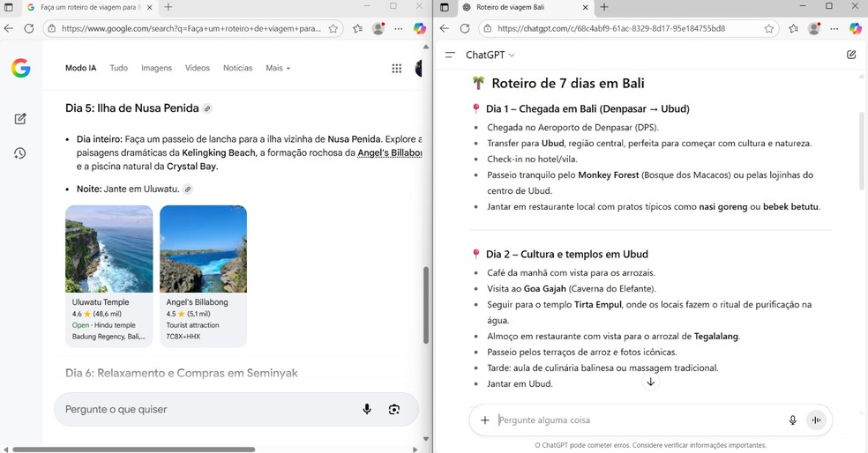Reload the ChatGPT page
868x453 pixels.
coord(465,29)
